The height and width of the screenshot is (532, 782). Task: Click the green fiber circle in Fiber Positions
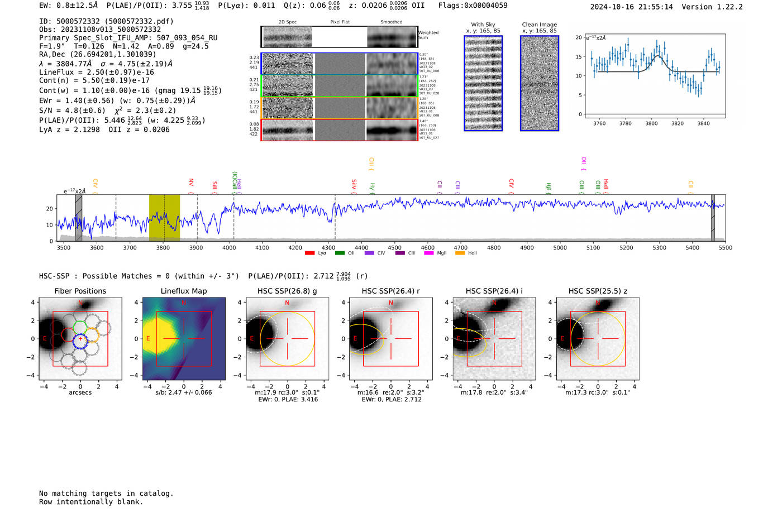(80, 328)
